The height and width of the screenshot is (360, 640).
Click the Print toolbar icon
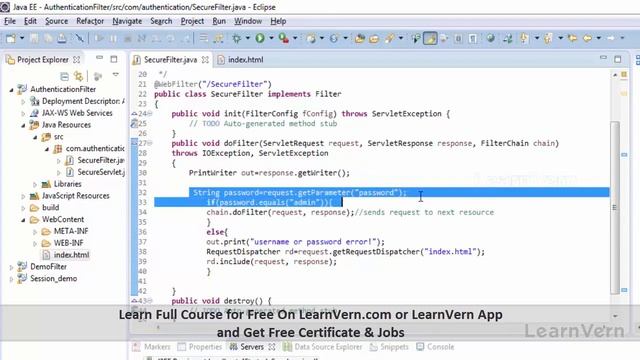point(62,38)
